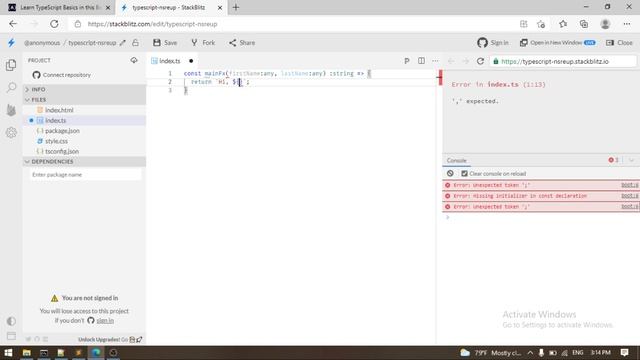This screenshot has width=640, height=360.
Task: Format code with Prettier icon
Action: [x=407, y=61]
